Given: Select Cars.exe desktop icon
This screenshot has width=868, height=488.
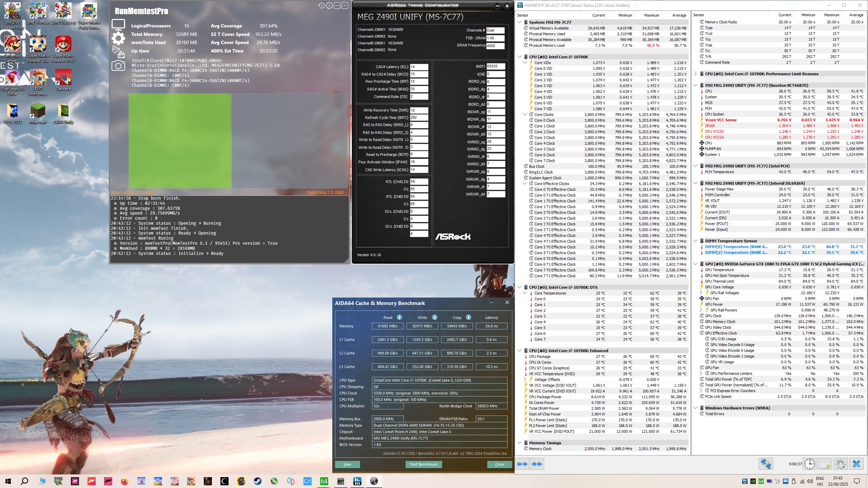Looking at the screenshot, I should pos(63,80).
